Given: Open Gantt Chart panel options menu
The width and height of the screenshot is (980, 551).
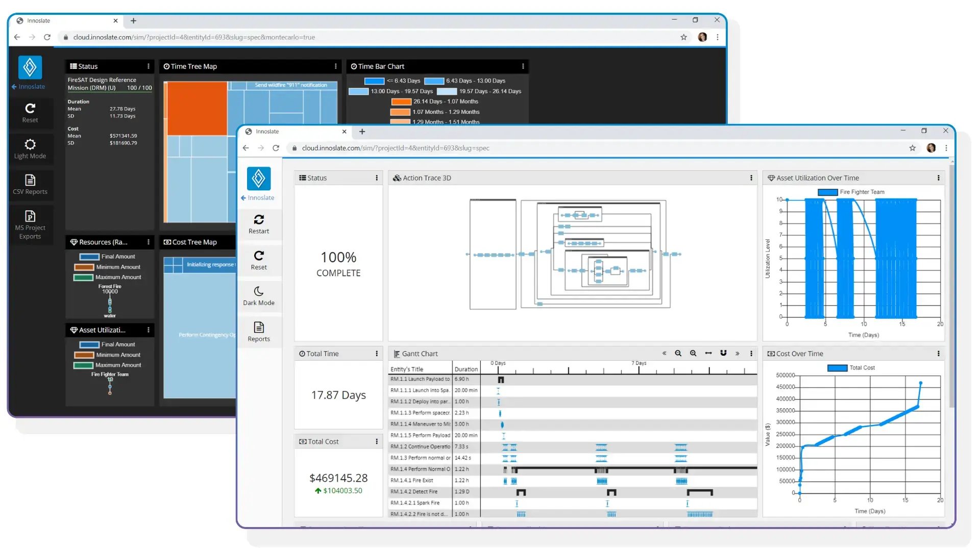Looking at the screenshot, I should point(751,354).
